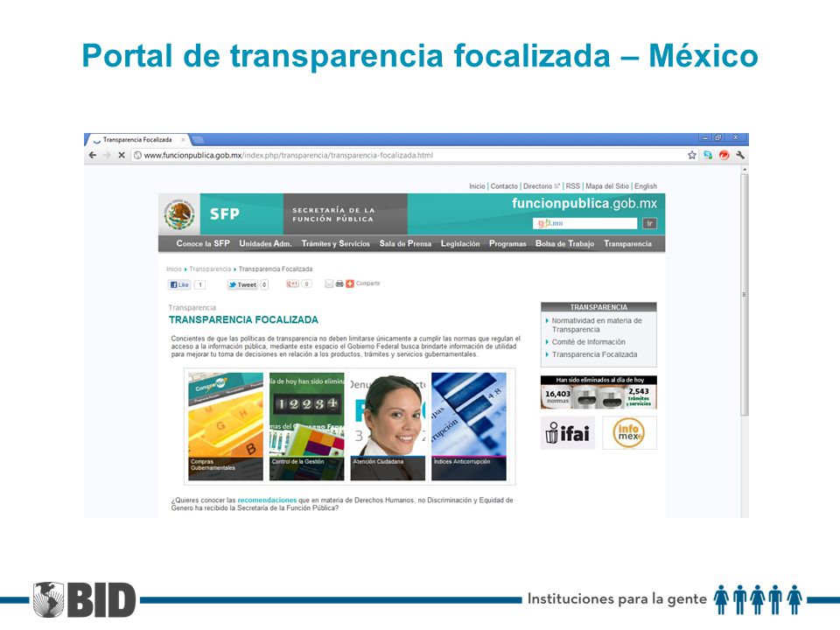Image resolution: width=840 pixels, height=630 pixels.
Task: Click the normas eliminadas counter banner
Action: tap(598, 393)
